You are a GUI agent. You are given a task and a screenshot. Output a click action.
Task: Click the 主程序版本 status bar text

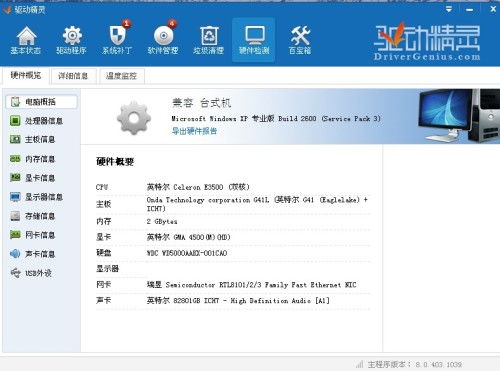coord(415,365)
